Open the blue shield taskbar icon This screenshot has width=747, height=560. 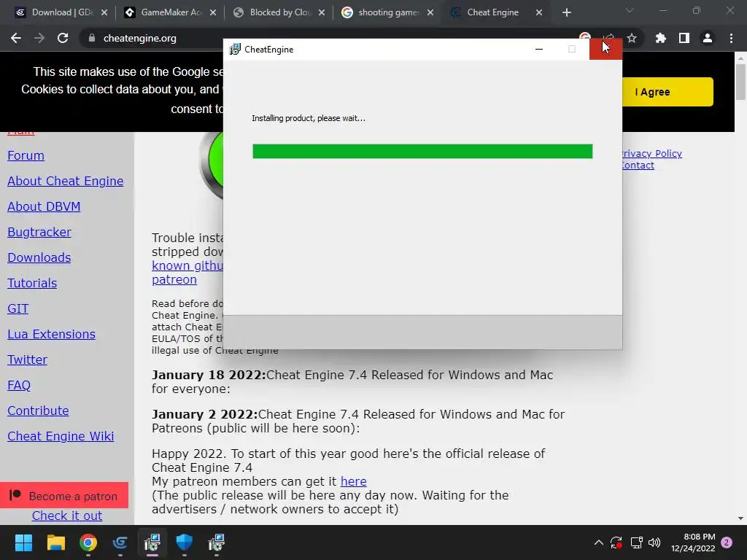pyautogui.click(x=185, y=542)
